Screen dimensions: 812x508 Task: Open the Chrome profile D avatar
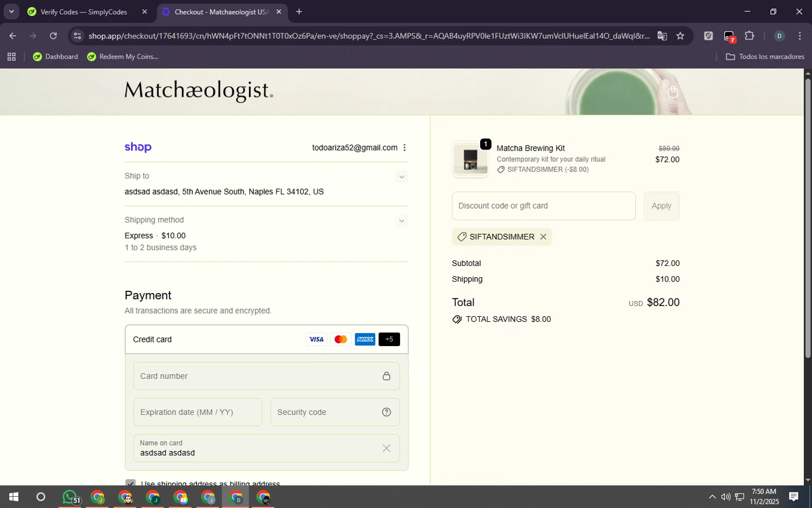click(779, 36)
